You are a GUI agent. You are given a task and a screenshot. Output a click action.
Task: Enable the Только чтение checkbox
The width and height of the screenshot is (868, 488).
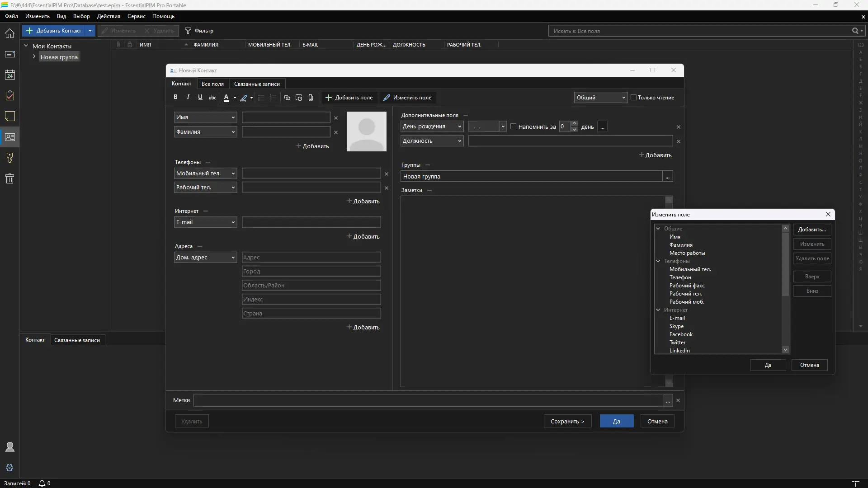click(x=633, y=98)
